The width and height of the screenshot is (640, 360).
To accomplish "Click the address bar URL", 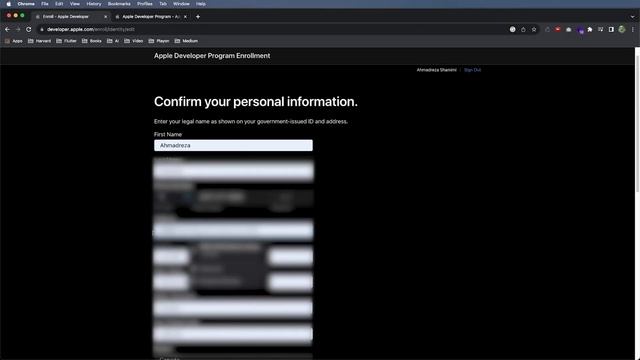I will click(91, 29).
